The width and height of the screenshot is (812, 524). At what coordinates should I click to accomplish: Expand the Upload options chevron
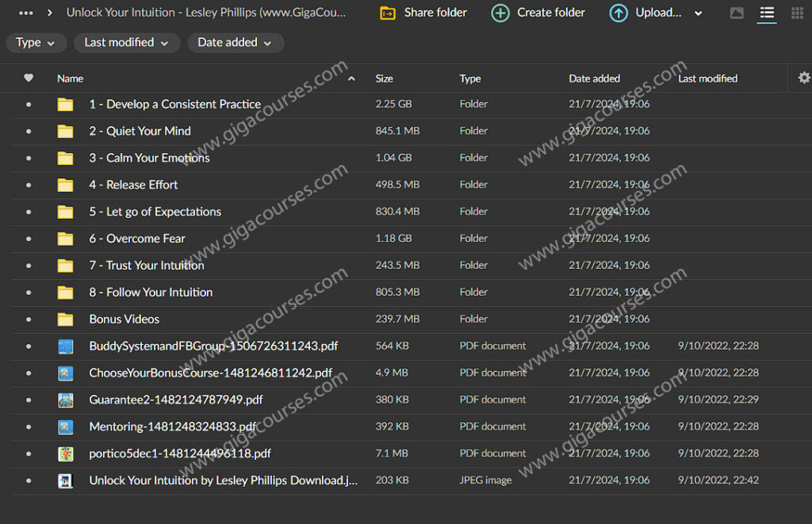pos(698,13)
